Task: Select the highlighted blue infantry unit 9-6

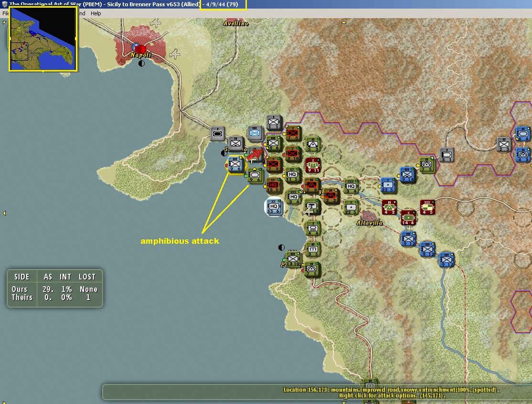Action: click(x=235, y=166)
